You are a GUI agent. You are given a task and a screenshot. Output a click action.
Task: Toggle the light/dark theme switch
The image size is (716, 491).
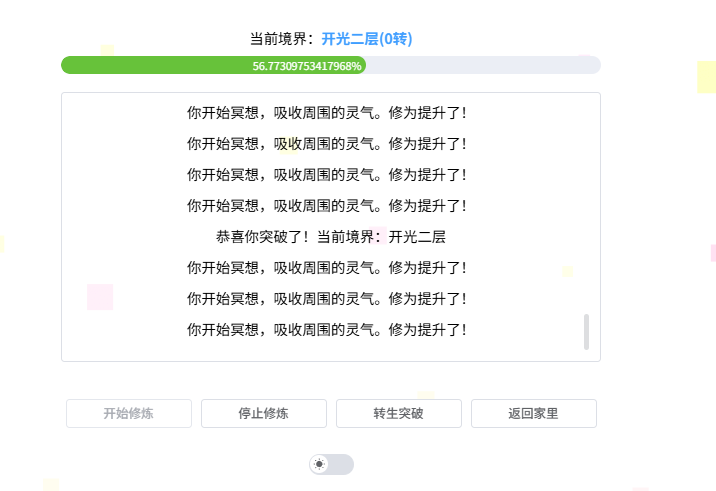pyautogui.click(x=332, y=464)
